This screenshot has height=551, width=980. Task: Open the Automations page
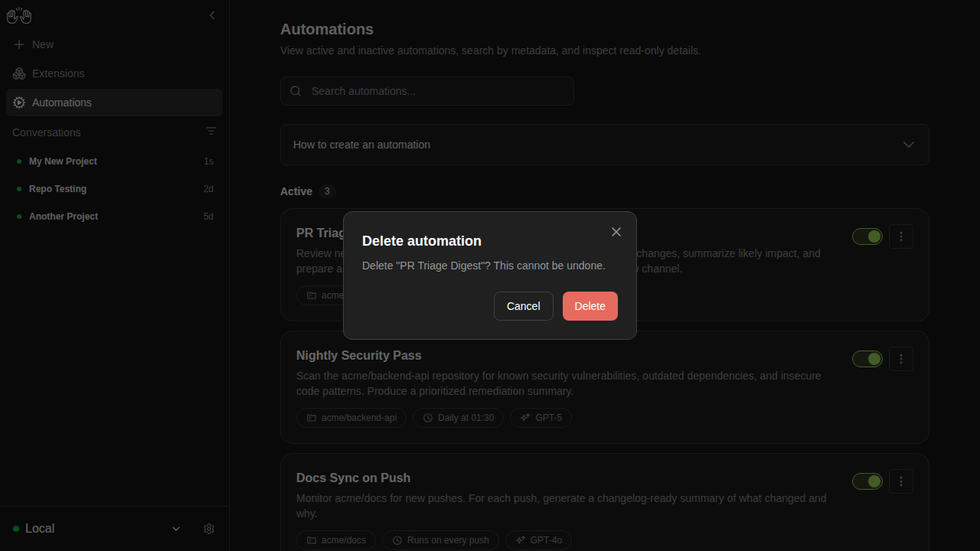tap(114, 103)
